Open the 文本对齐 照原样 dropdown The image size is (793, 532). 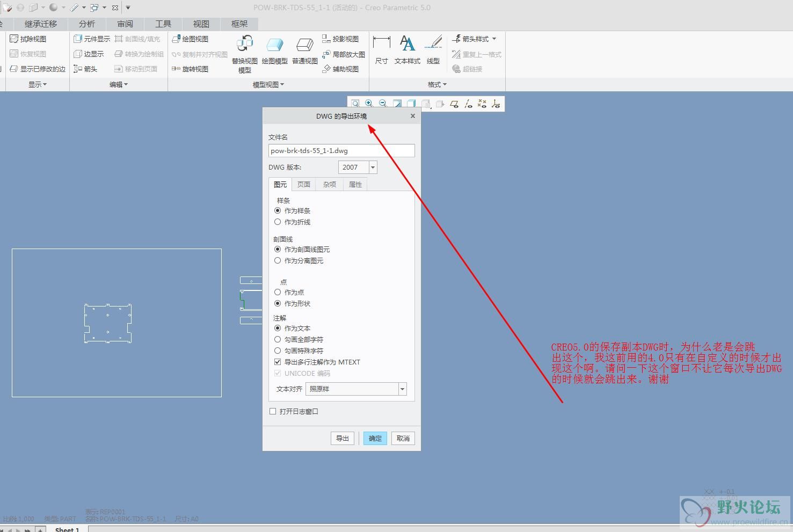[x=403, y=389]
